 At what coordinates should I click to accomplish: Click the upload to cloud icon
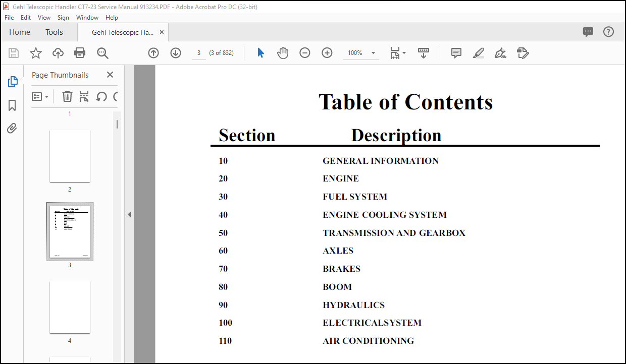click(x=58, y=53)
